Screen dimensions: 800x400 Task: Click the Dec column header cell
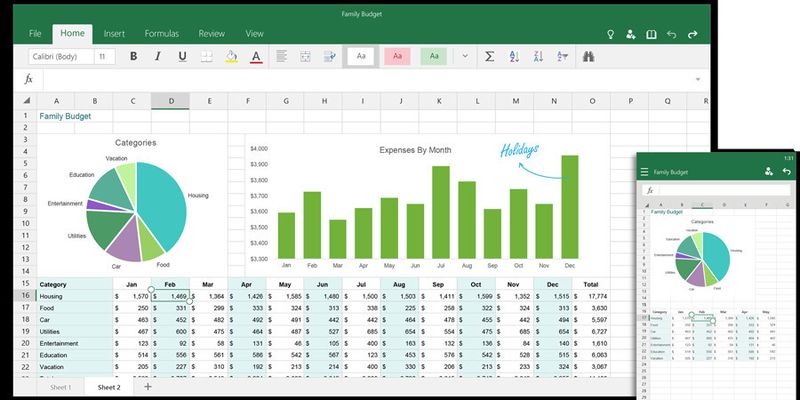[x=553, y=284]
